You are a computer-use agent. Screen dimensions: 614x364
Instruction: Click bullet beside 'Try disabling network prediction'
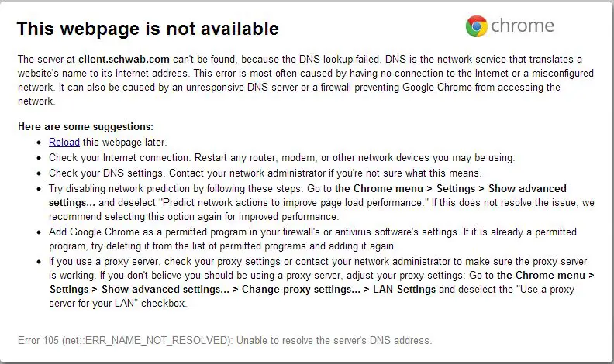coord(39,189)
